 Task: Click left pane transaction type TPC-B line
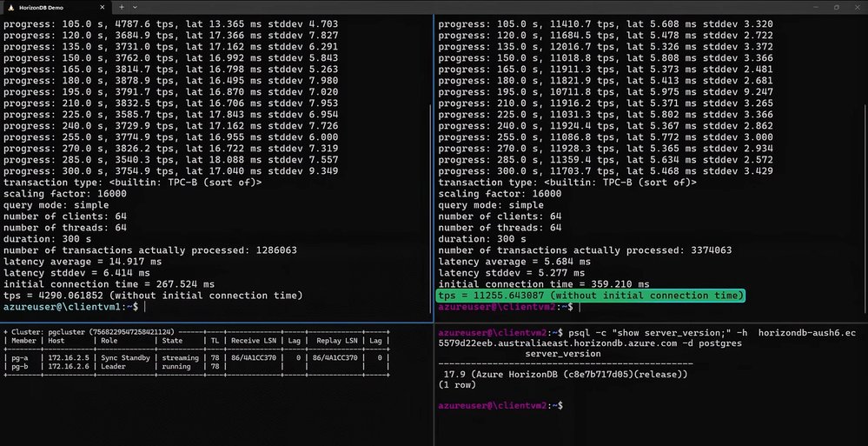click(x=132, y=183)
